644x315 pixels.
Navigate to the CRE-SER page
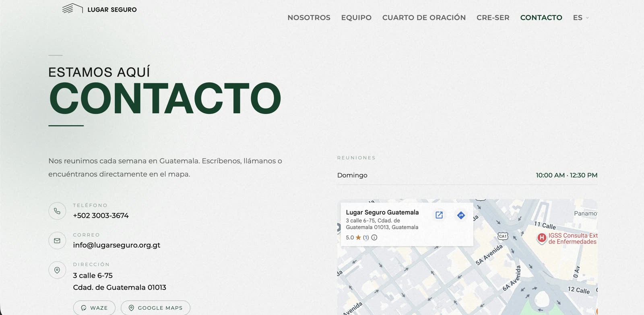[493, 18]
